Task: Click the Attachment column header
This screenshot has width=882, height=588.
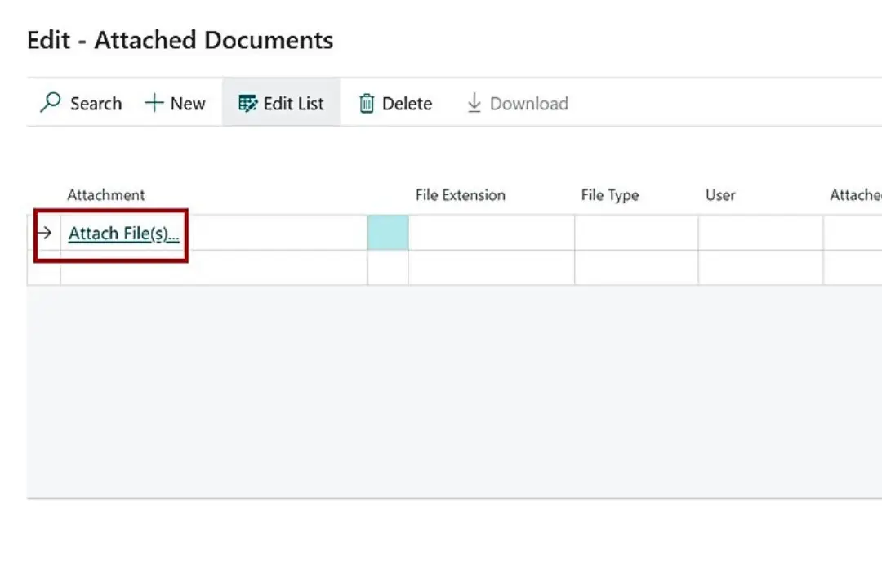Action: pos(105,194)
